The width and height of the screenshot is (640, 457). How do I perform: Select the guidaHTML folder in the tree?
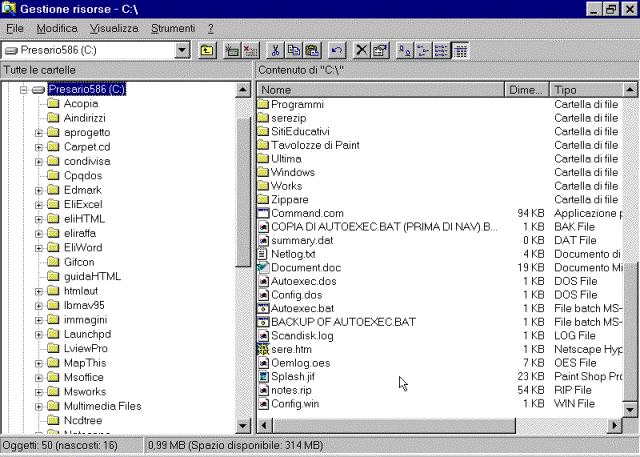click(92, 276)
